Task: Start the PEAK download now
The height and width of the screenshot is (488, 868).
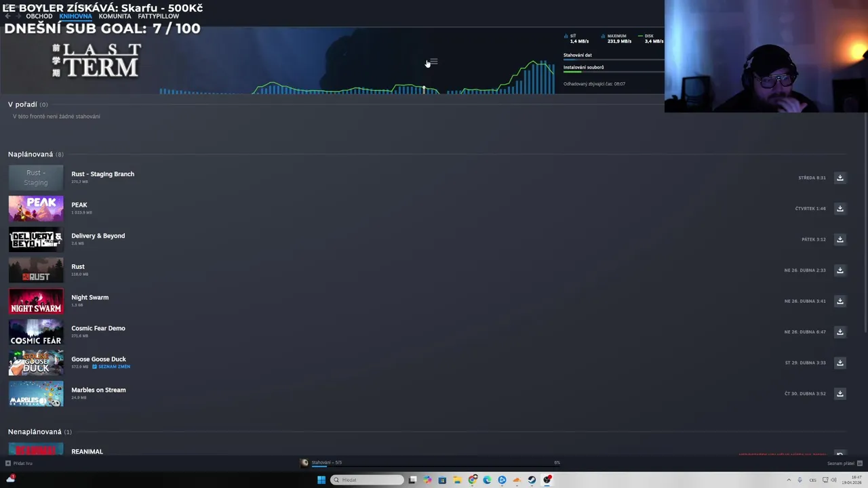Action: point(840,208)
